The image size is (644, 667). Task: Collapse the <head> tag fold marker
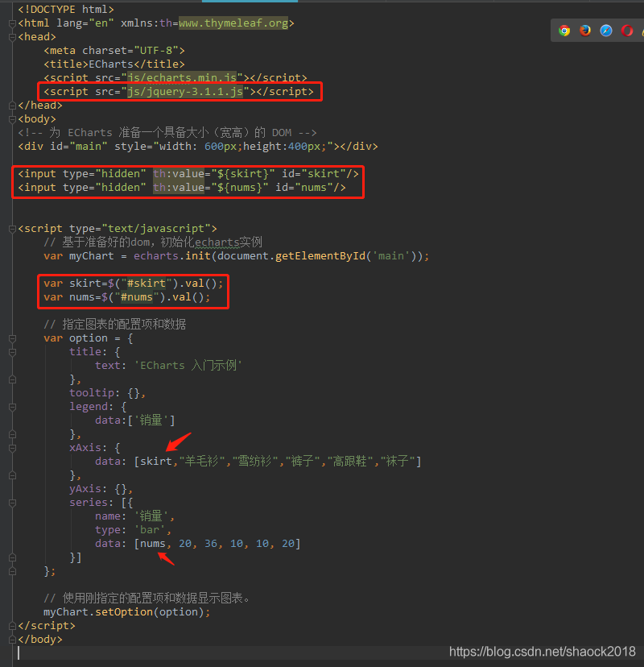click(10, 37)
